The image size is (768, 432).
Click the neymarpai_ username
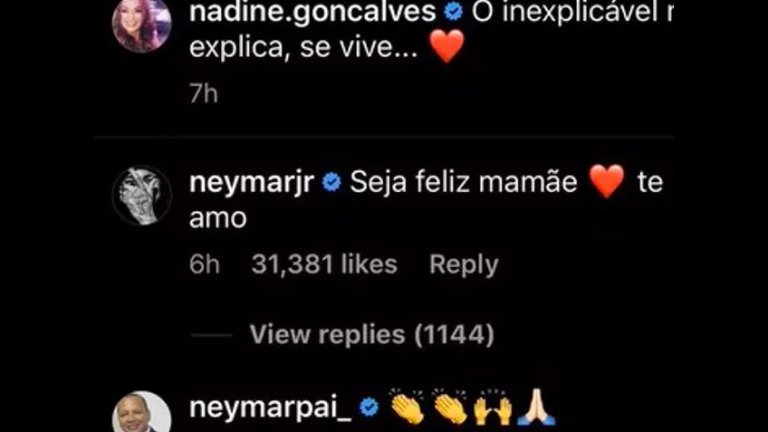click(x=270, y=408)
